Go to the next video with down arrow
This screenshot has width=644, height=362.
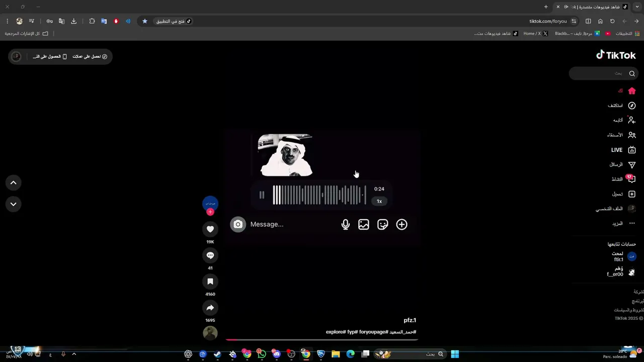14,204
